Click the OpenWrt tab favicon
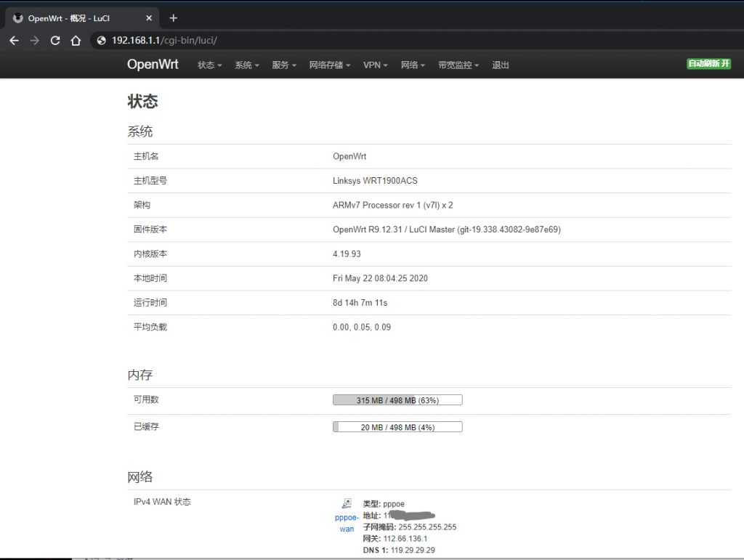Image resolution: width=744 pixels, height=560 pixels. coord(18,18)
